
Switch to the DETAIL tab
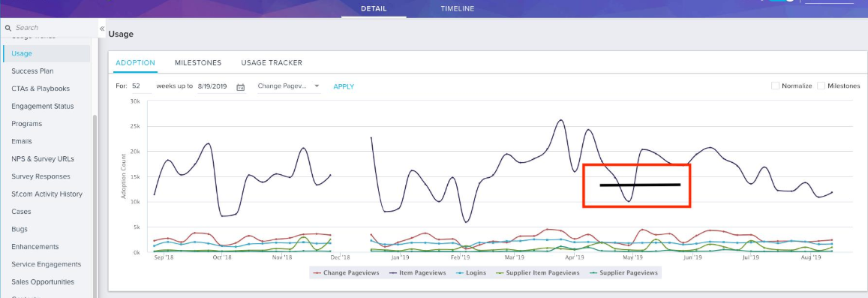(374, 9)
